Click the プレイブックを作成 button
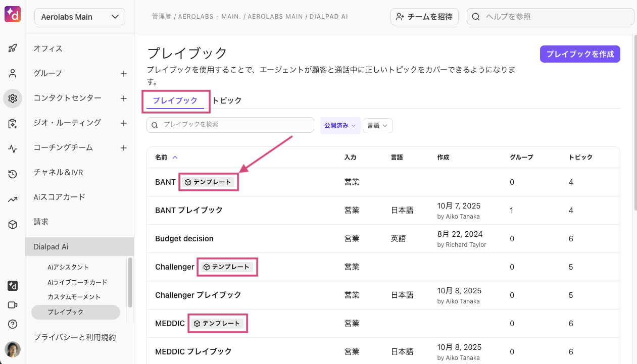 click(x=580, y=54)
